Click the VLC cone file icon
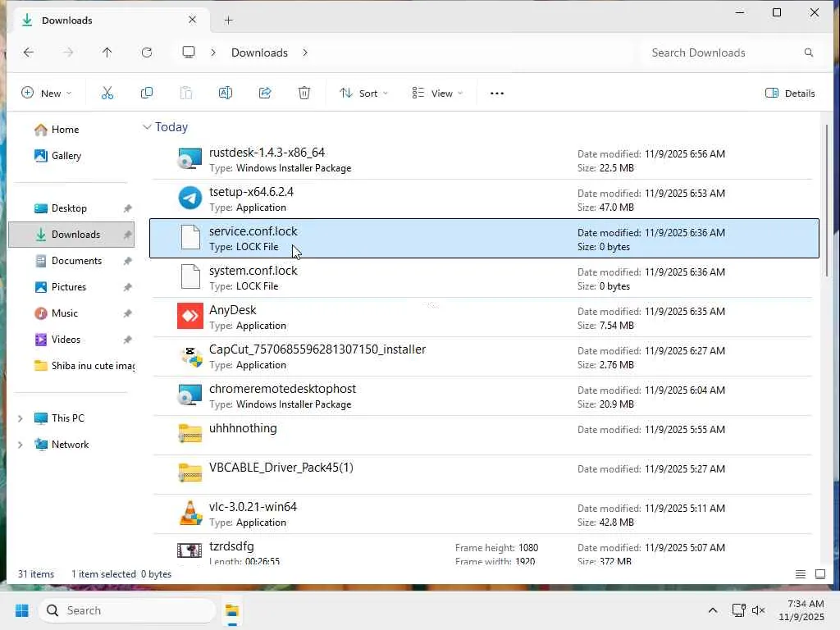The width and height of the screenshot is (840, 630). 190,514
